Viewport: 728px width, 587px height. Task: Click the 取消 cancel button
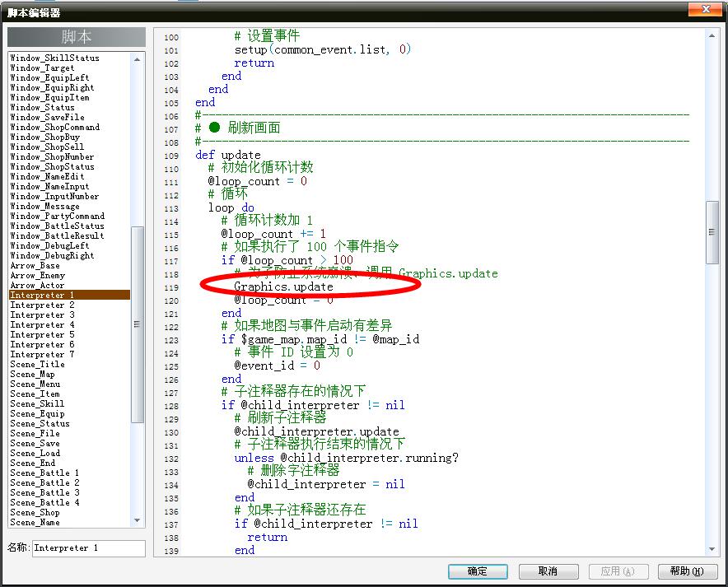548,571
